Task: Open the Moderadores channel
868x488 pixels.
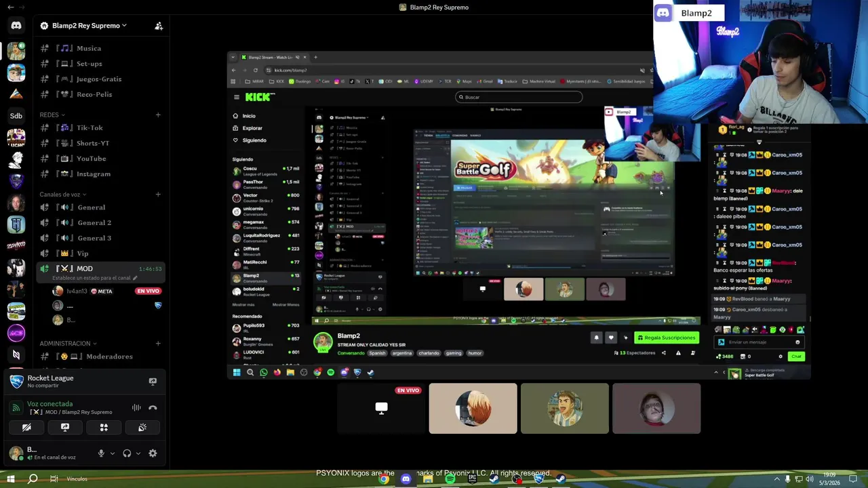Action: tap(100, 357)
